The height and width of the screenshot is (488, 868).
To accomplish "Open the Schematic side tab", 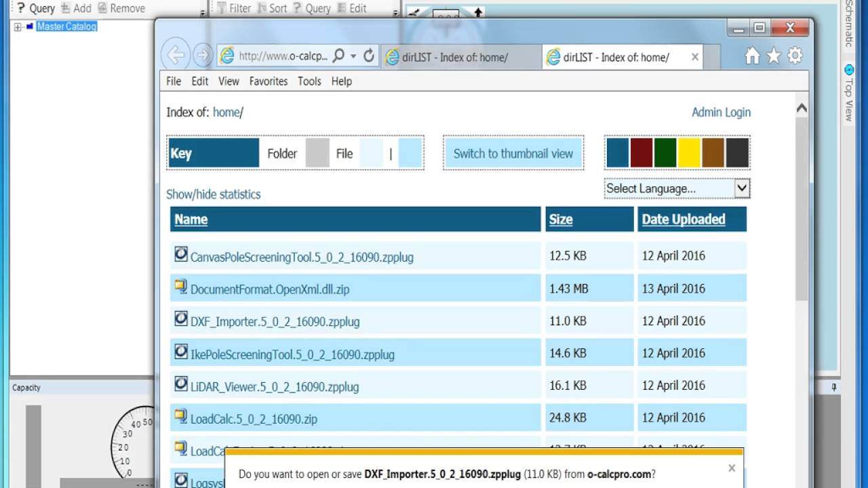I will tap(848, 24).
